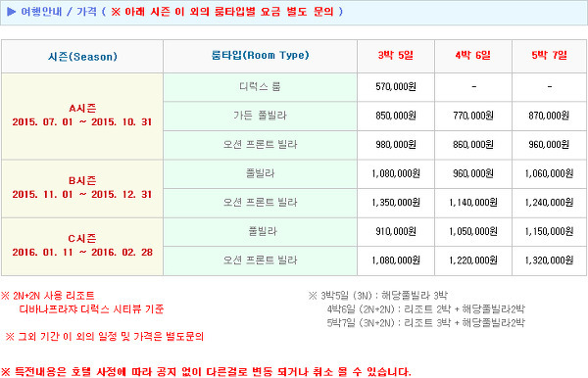
Task: Click the '가든 풀빌라' room type cell
Action: coord(260,116)
